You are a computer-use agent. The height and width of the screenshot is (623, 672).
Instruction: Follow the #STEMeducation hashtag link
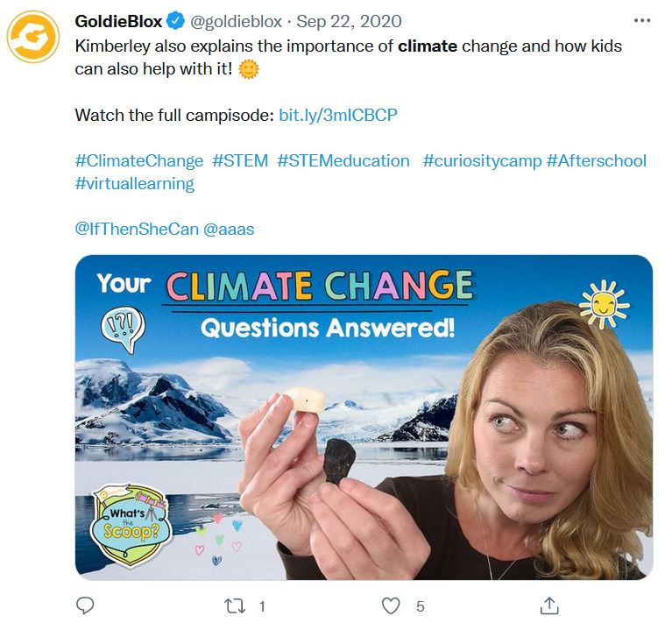(343, 161)
